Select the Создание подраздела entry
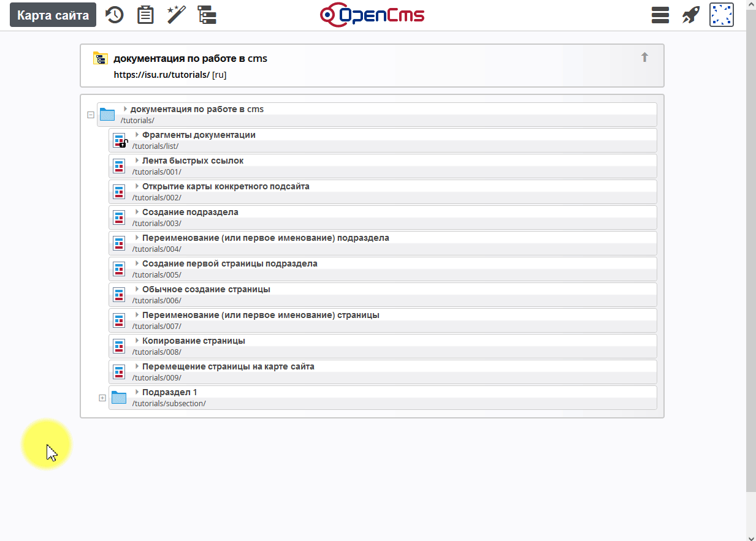 point(190,212)
